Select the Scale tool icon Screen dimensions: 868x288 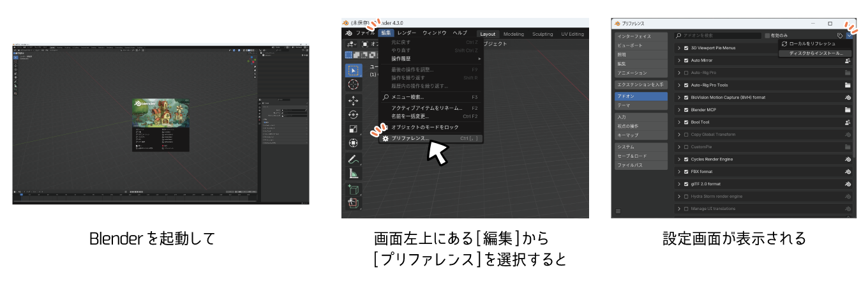pyautogui.click(x=353, y=129)
